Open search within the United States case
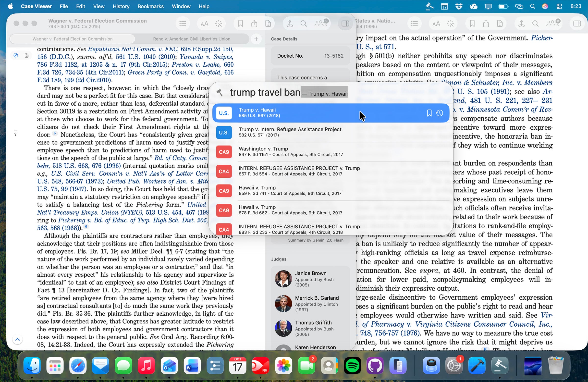This screenshot has width=588, height=382. click(536, 23)
